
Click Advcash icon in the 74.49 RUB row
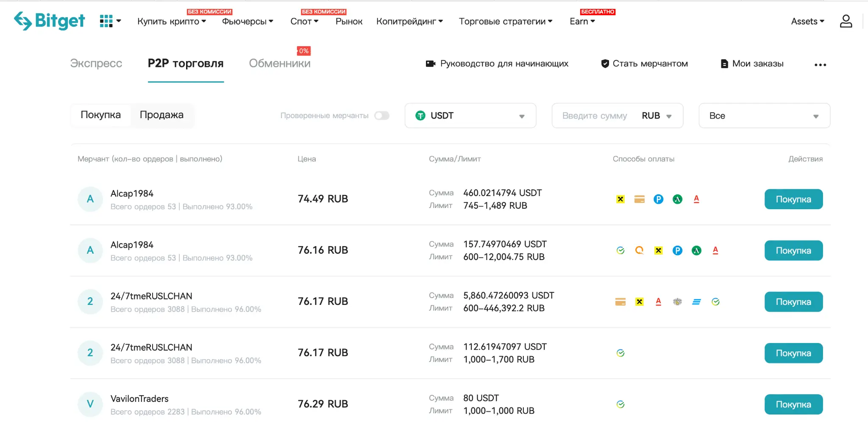click(677, 199)
